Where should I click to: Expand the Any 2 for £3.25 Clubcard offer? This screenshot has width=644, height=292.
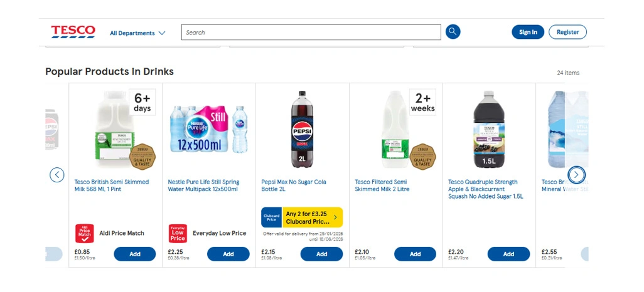point(312,217)
